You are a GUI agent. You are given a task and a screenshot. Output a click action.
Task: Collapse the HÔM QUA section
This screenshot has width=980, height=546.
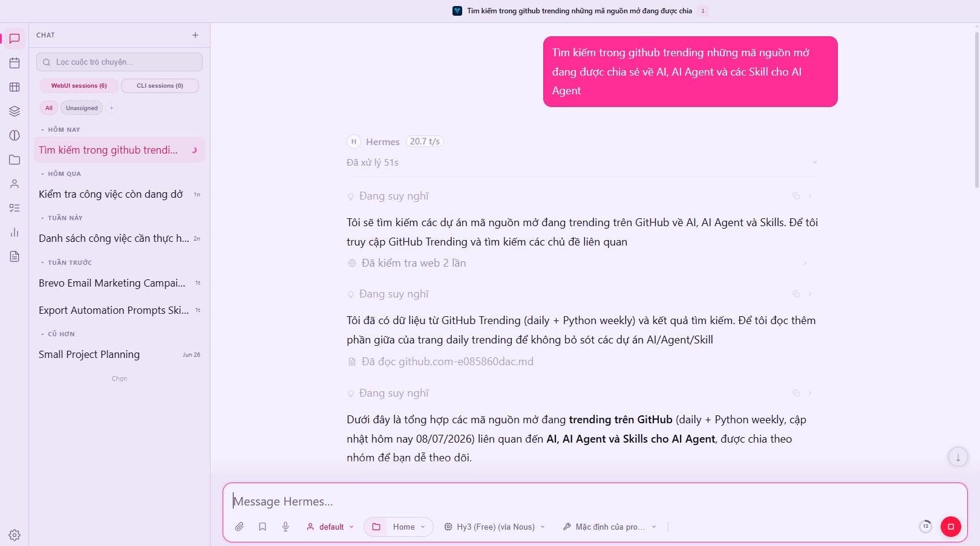point(60,174)
